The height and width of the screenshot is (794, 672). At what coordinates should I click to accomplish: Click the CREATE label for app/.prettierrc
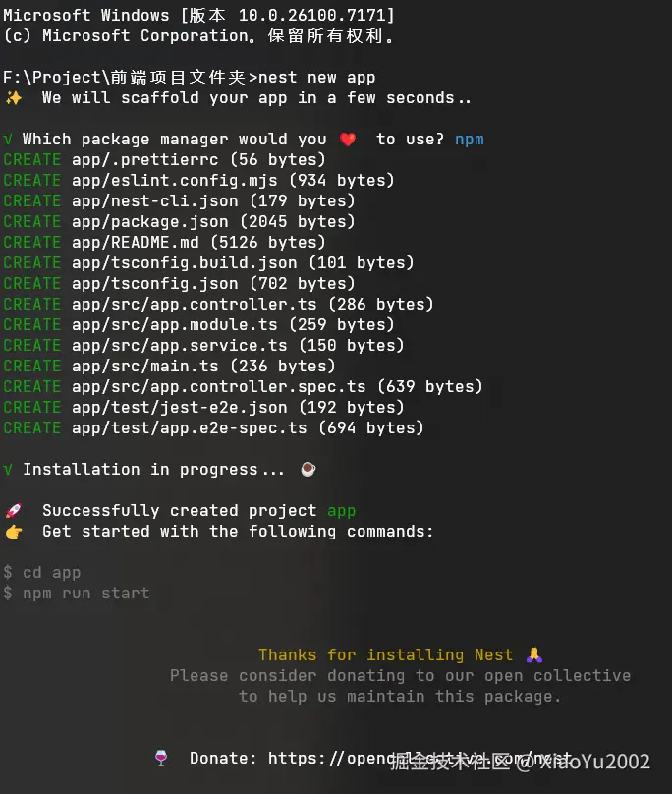point(31,160)
